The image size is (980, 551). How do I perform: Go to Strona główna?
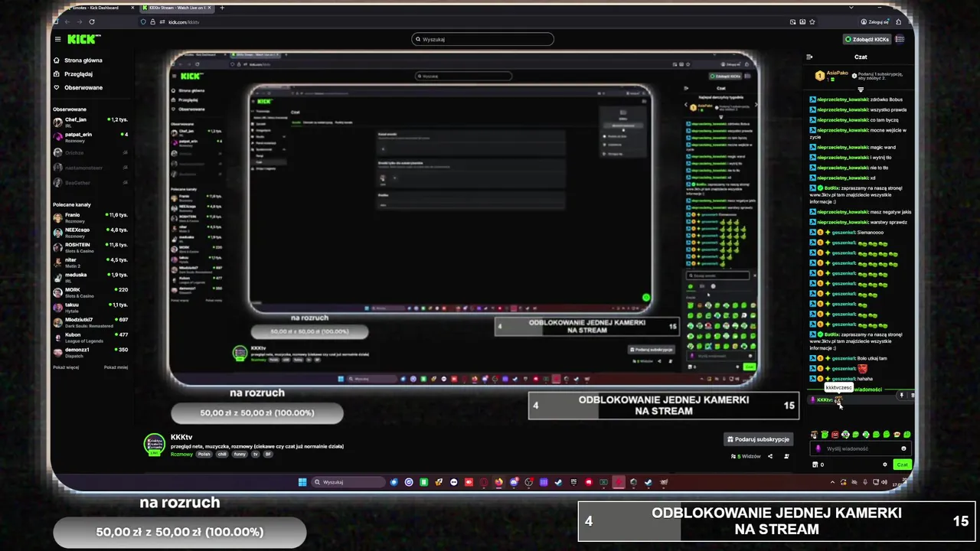click(78, 60)
